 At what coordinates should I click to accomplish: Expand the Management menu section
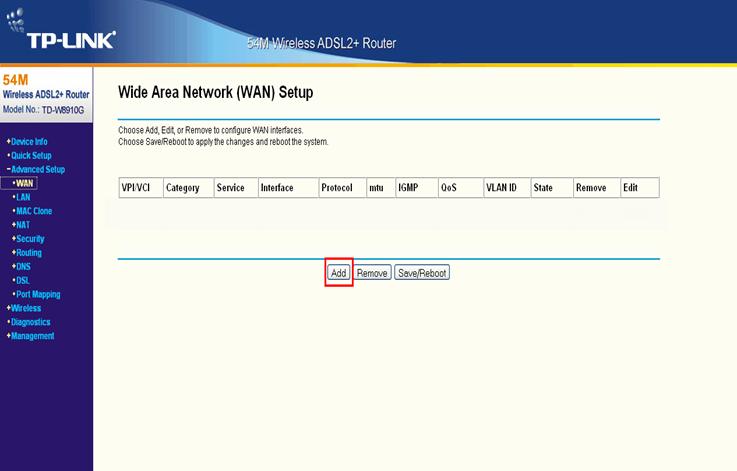click(x=32, y=336)
